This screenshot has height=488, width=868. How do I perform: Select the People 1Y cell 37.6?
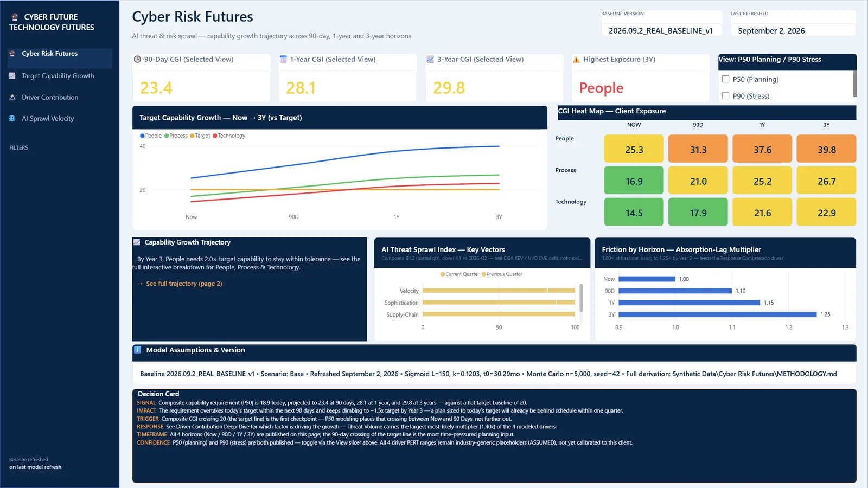coord(762,149)
